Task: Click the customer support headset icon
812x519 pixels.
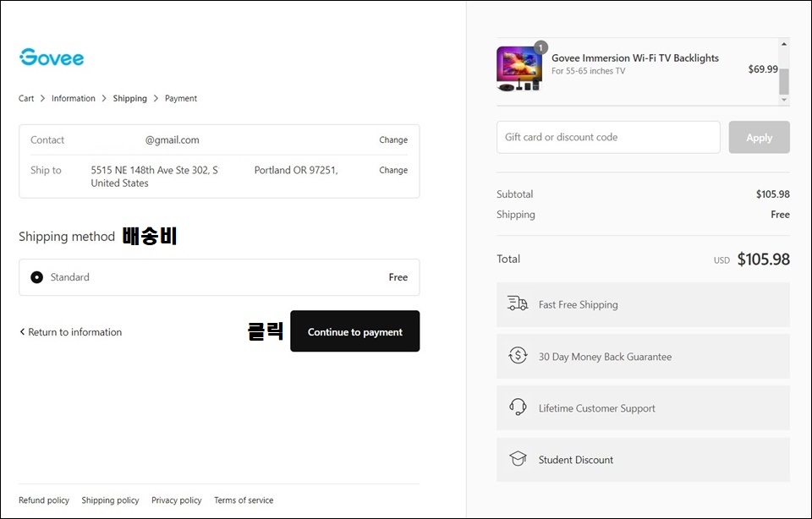Action: (x=518, y=407)
